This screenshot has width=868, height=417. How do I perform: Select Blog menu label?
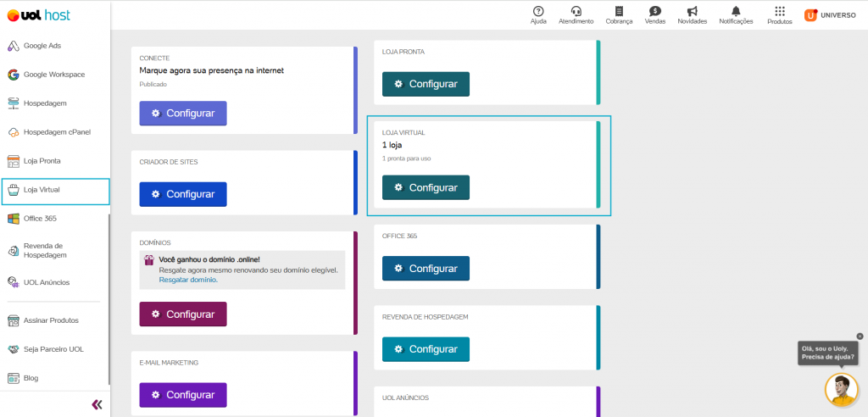pyautogui.click(x=31, y=378)
